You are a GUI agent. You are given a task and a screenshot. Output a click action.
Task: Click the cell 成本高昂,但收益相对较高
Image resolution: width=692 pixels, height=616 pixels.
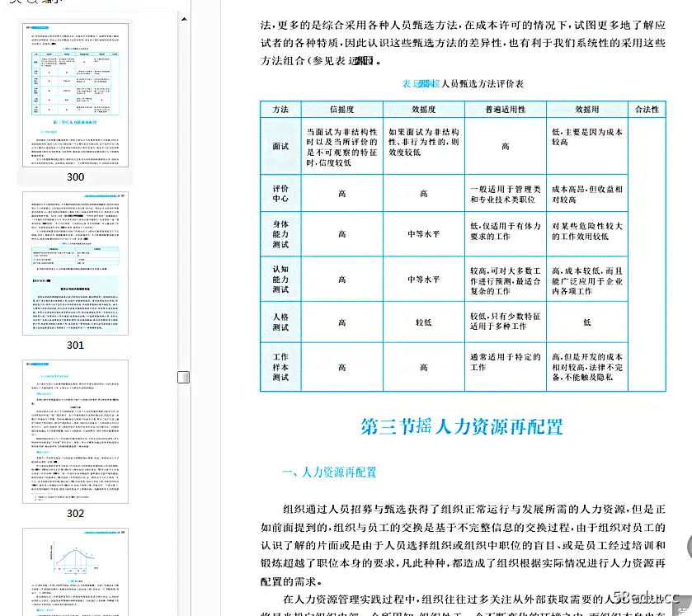pos(587,194)
